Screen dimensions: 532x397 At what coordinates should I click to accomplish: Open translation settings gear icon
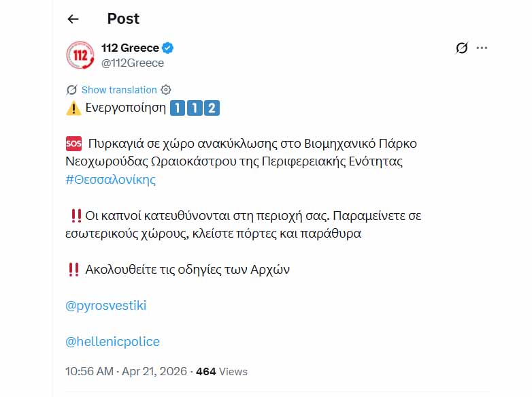[166, 90]
